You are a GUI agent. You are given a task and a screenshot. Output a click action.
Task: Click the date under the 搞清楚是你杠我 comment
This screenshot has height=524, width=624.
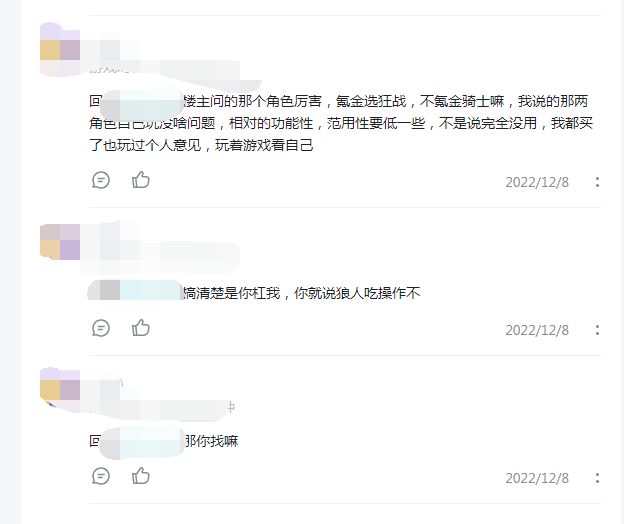pos(537,330)
